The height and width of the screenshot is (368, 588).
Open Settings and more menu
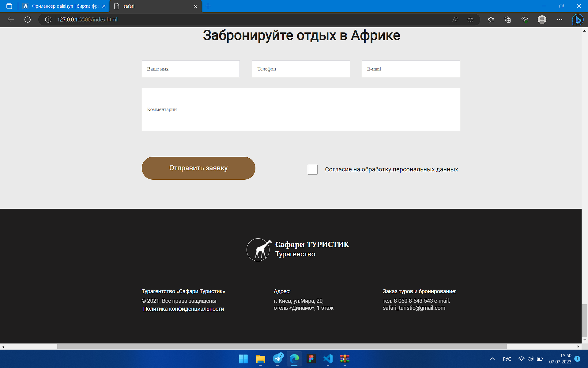point(560,20)
